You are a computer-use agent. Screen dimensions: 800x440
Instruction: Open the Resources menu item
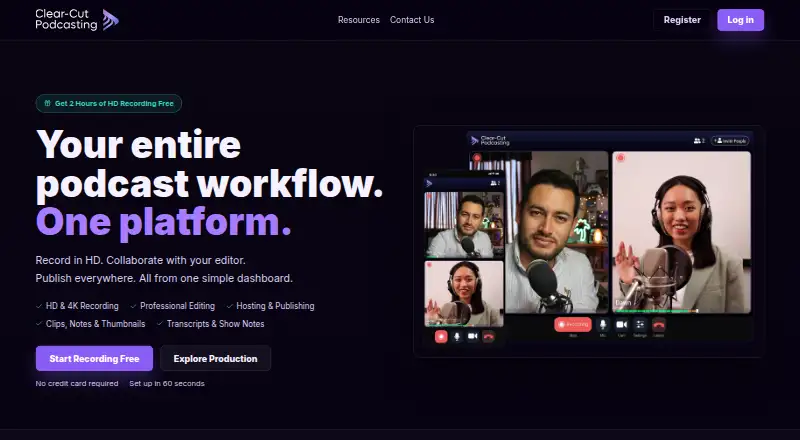click(359, 20)
